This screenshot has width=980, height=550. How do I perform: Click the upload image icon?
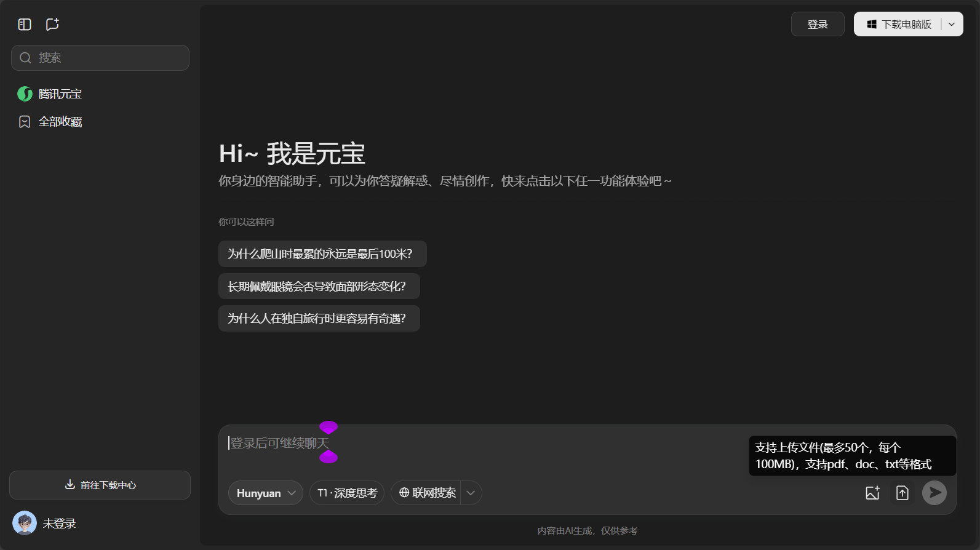pyautogui.click(x=872, y=493)
